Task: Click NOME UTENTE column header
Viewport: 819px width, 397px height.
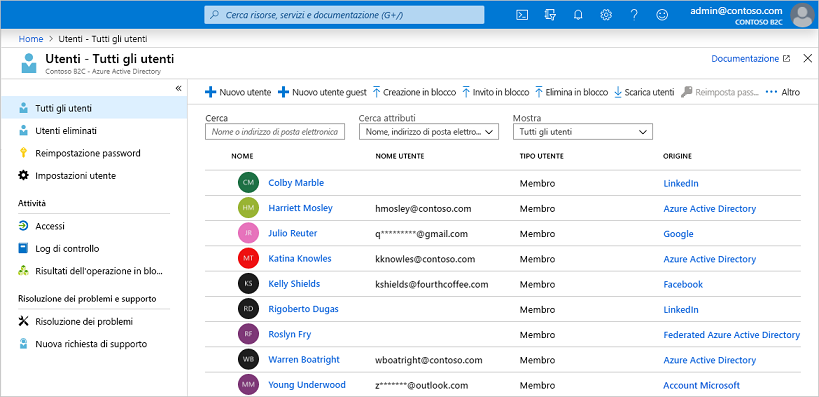Action: (x=400, y=156)
